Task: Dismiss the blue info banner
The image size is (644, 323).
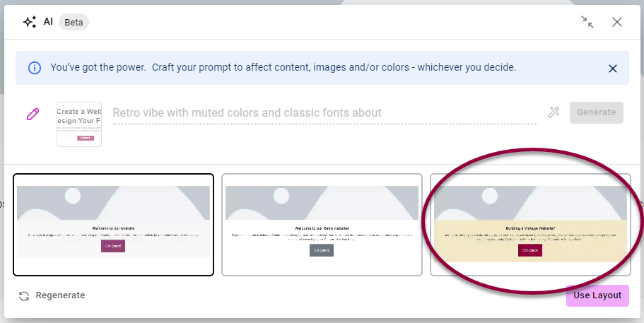Action: [x=613, y=69]
